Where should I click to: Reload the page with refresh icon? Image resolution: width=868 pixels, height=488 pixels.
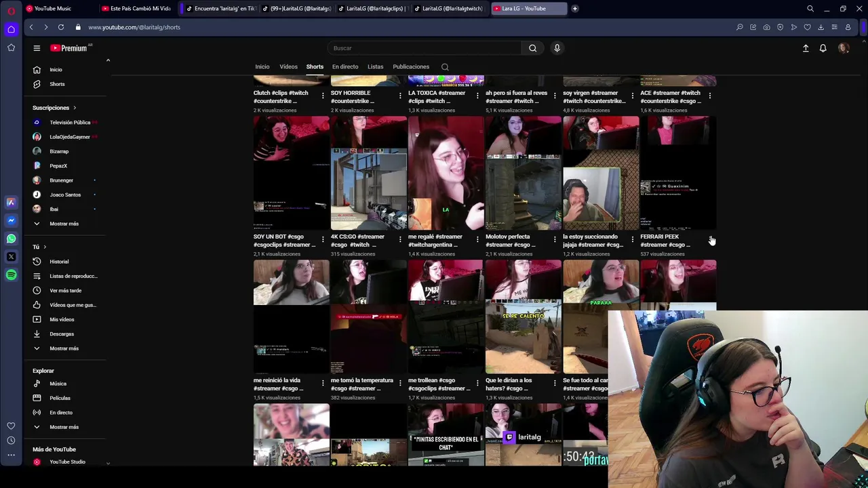[x=61, y=27]
